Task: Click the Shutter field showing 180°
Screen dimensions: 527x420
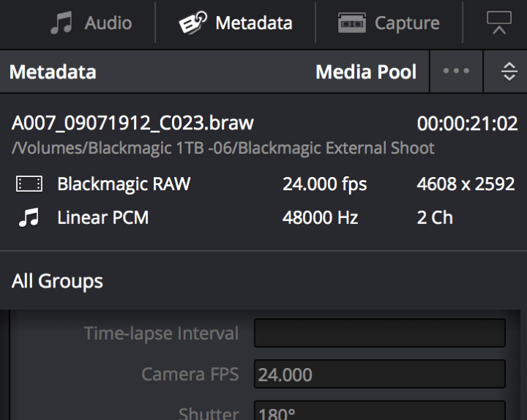Action: pyautogui.click(x=380, y=410)
